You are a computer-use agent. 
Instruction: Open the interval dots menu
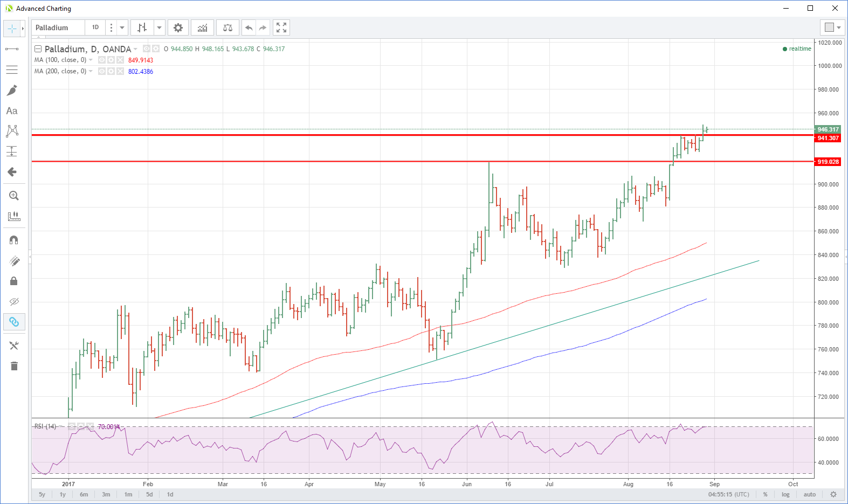click(111, 27)
